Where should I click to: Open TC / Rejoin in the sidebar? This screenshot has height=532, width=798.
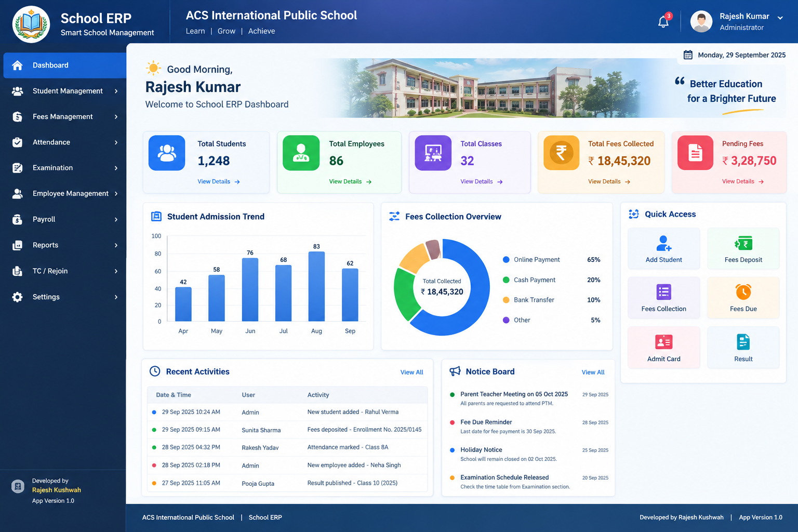(64, 271)
